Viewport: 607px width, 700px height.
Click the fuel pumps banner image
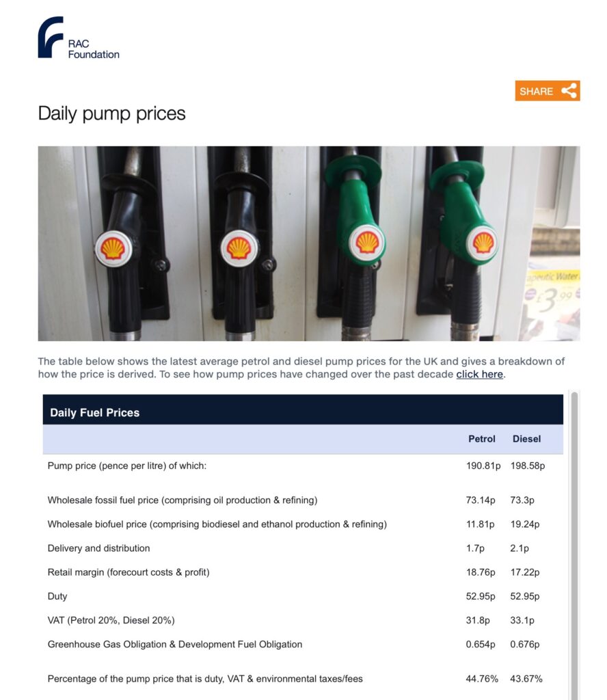point(308,243)
